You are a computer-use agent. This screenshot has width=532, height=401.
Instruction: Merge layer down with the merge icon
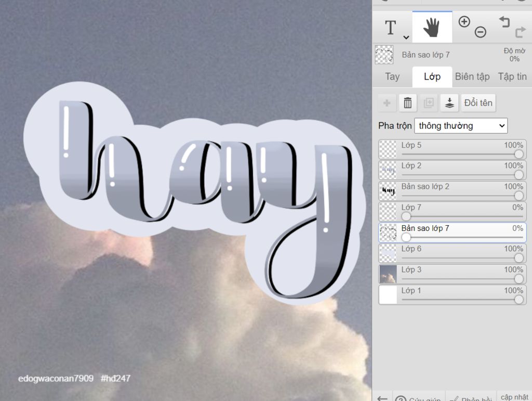[449, 103]
